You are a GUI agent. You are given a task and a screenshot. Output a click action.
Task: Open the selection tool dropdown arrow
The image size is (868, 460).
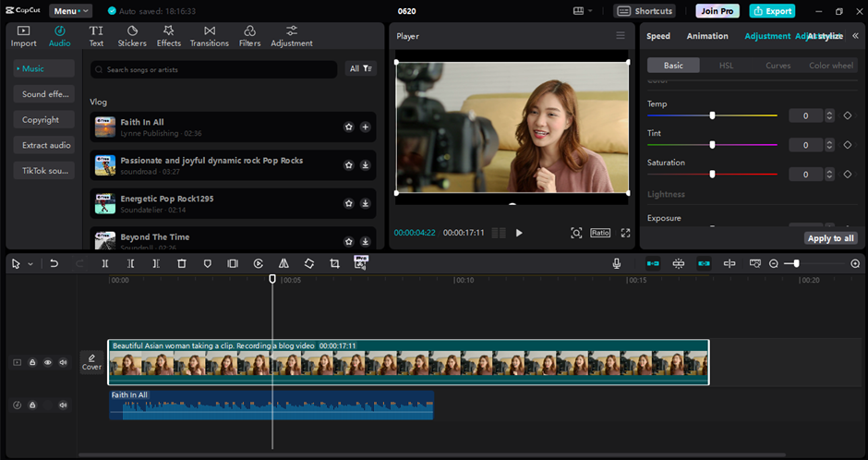(30, 264)
